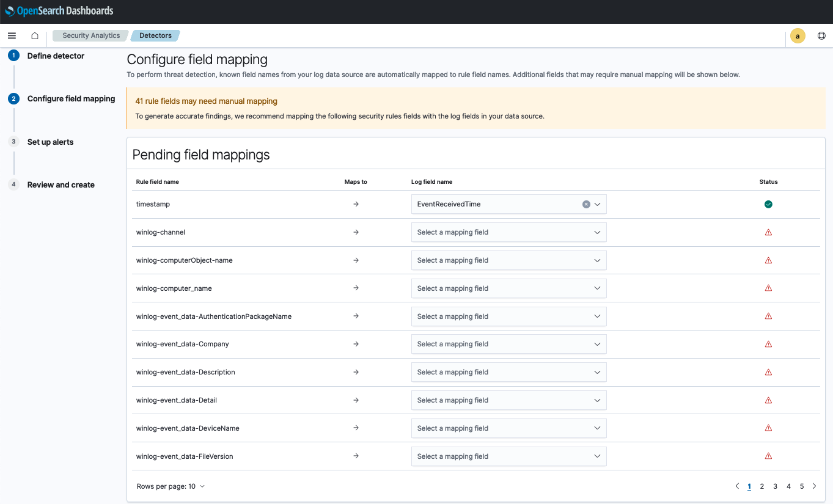Open mapping dropdown for winlog-event_data-Description
This screenshot has width=833, height=504.
508,372
